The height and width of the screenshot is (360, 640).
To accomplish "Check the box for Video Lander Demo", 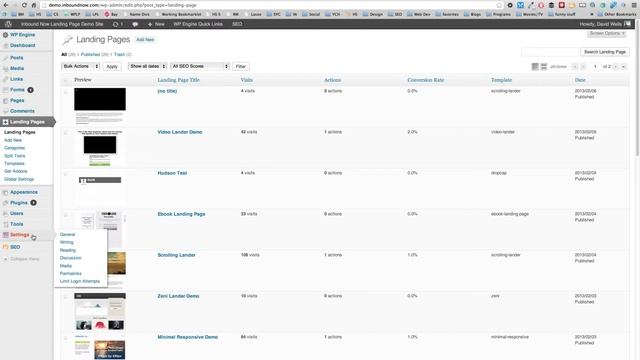I will (65, 133).
